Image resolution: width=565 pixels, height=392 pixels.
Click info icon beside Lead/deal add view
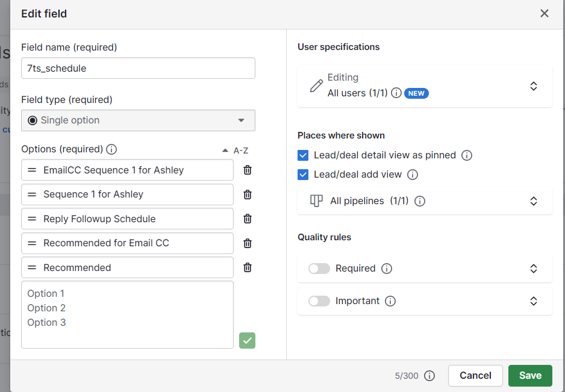[413, 175]
